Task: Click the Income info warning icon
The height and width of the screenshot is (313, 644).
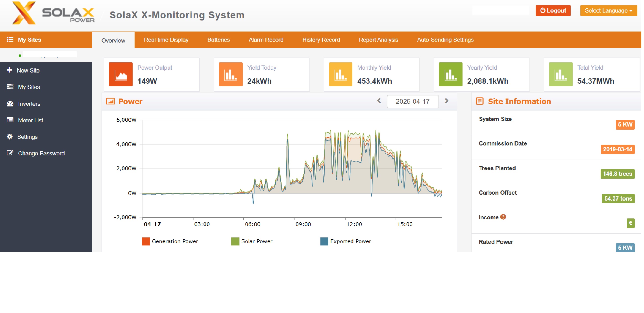Action: click(x=503, y=217)
